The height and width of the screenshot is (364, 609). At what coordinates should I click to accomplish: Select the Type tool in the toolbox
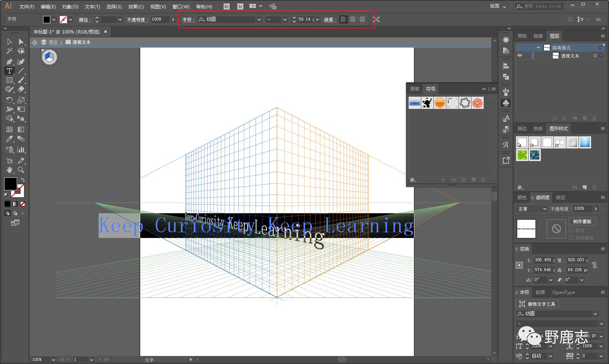(x=10, y=71)
